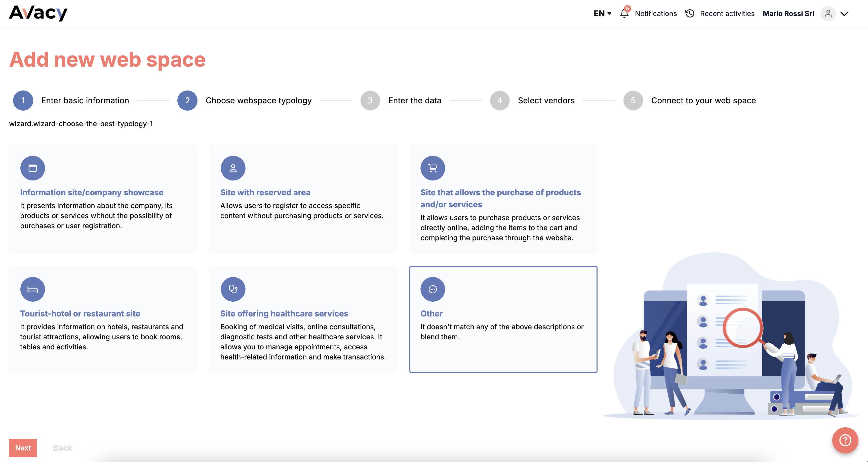Screen dimensions: 868x462
Task: Click the notifications bell icon
Action: click(x=624, y=14)
